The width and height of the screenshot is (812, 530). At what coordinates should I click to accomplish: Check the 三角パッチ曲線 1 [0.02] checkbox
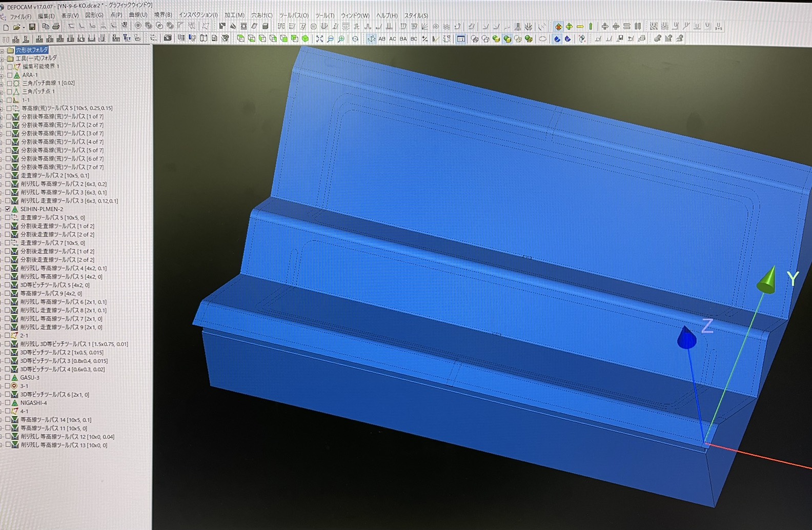pyautogui.click(x=9, y=83)
